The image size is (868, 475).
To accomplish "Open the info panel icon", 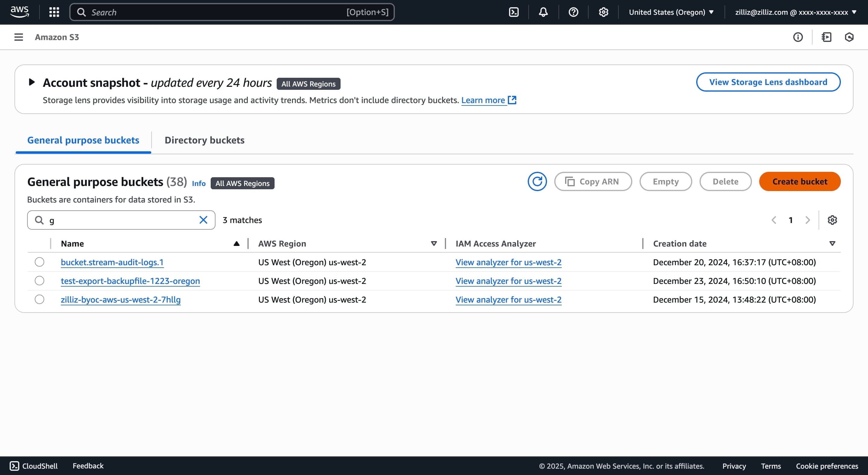I will (x=797, y=37).
